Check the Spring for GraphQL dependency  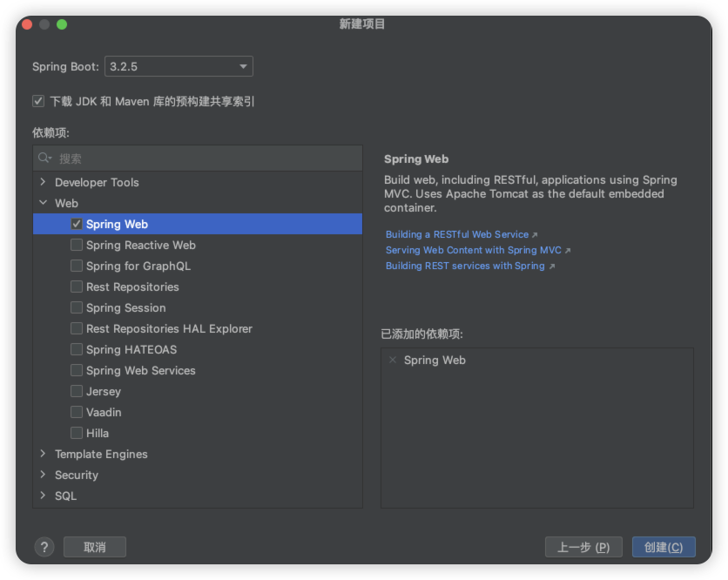[x=76, y=266]
